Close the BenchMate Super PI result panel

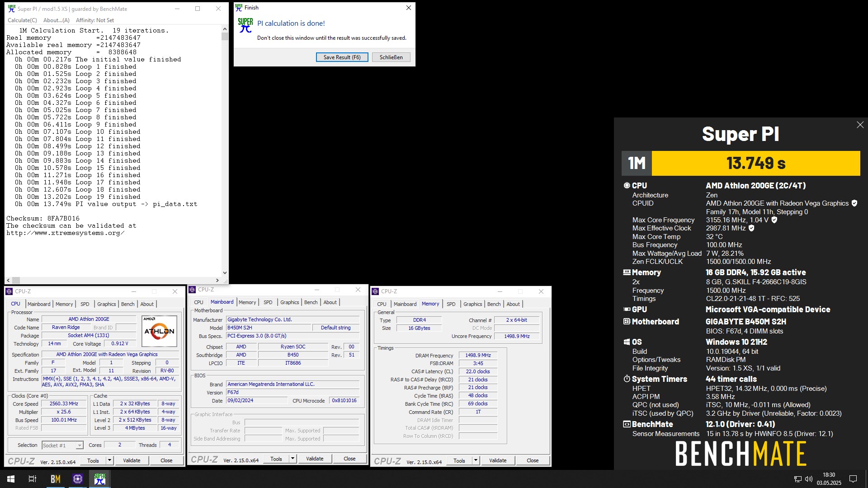tap(860, 125)
